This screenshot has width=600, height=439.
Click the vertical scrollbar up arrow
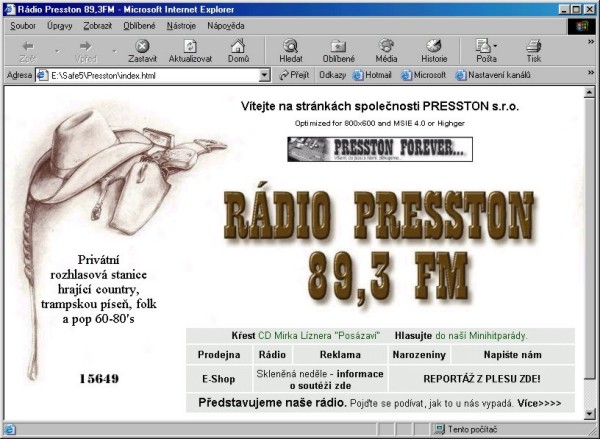tap(589, 92)
